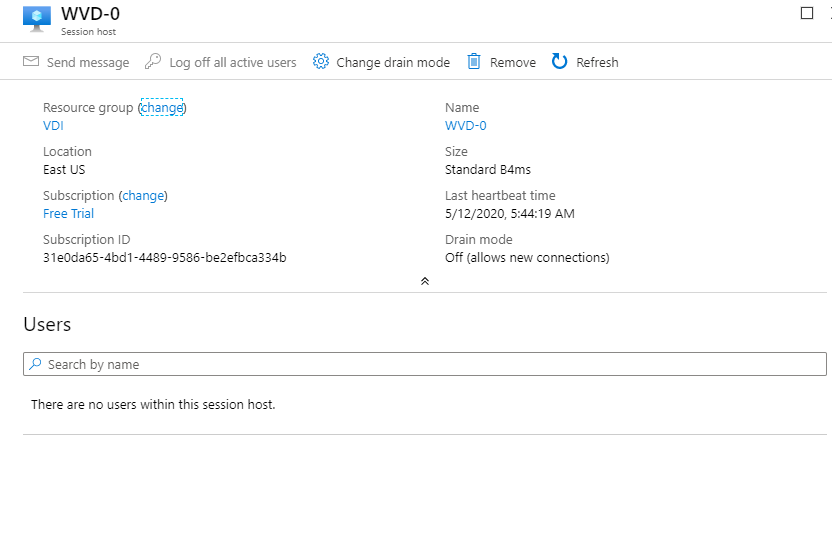Click the Send message envelope icon
The height and width of the screenshot is (537, 832).
click(31, 62)
